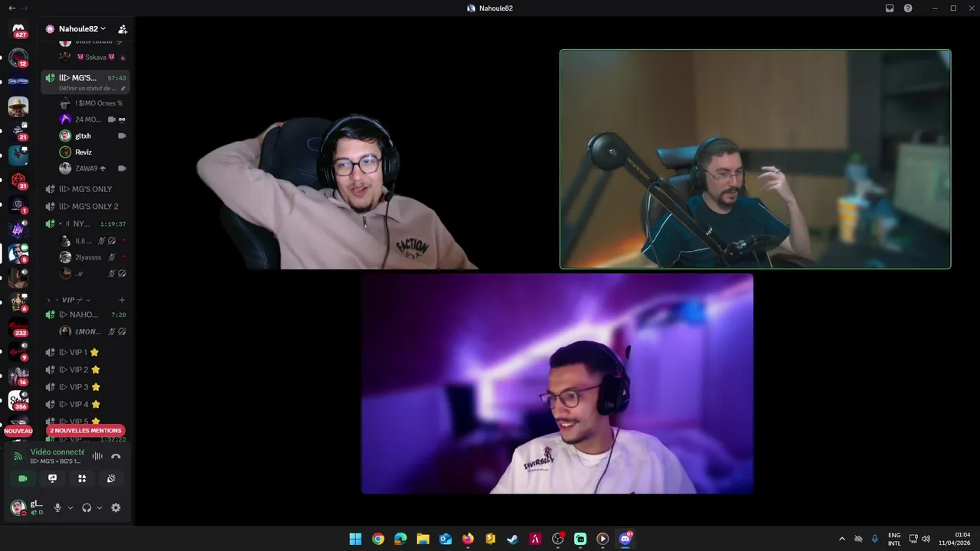Edit voice status with the pencil icon
The height and width of the screenshot is (551, 980).
click(123, 88)
